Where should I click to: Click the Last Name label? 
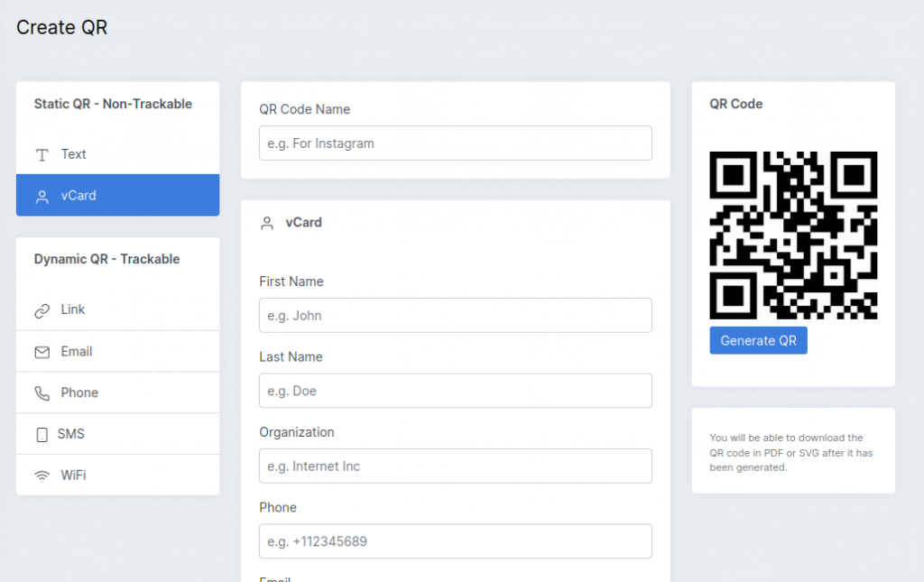coord(291,357)
